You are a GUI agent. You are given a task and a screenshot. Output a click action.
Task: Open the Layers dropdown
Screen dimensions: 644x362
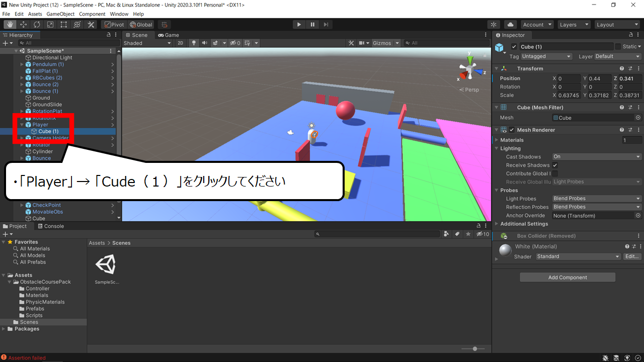click(x=574, y=25)
